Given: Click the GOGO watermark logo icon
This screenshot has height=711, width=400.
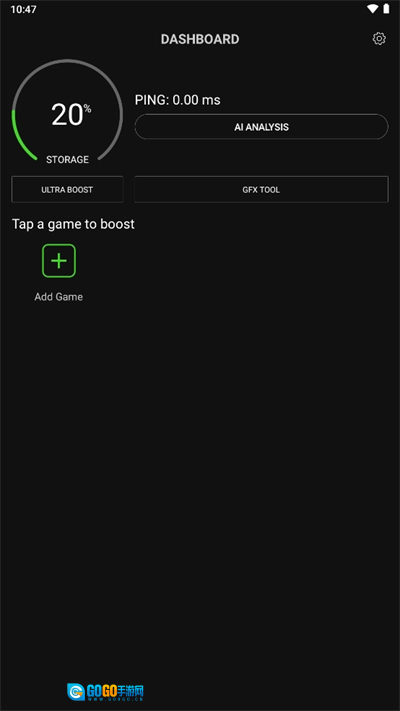Looking at the screenshot, I should 76,692.
